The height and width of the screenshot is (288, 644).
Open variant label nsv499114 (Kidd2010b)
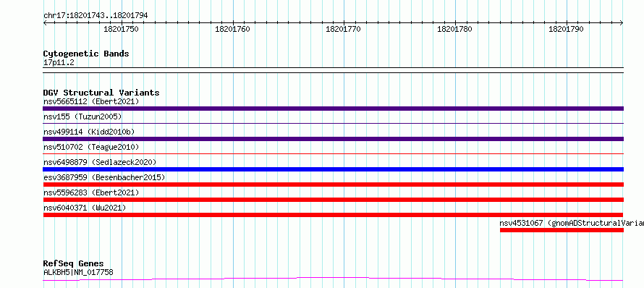tap(89, 132)
